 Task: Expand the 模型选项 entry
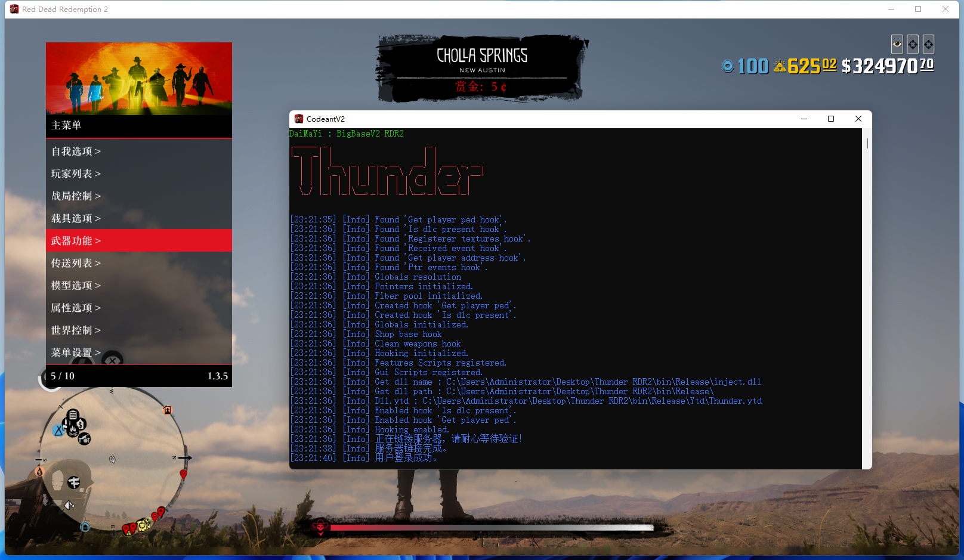(139, 286)
